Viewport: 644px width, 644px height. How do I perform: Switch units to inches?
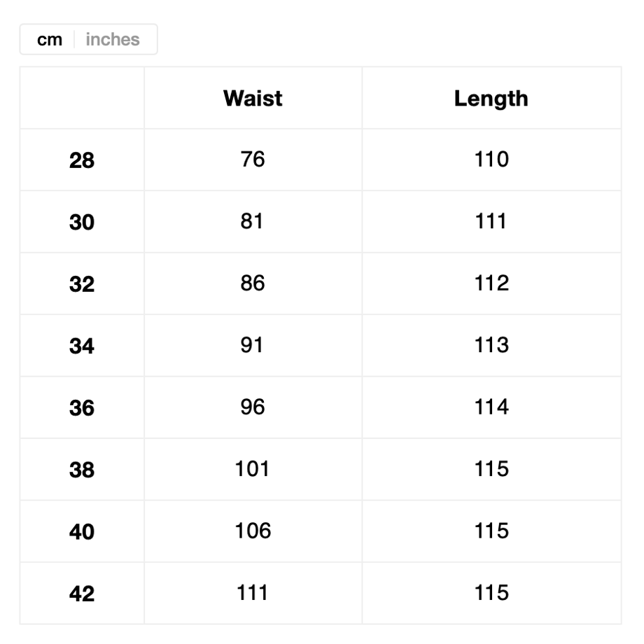[113, 39]
